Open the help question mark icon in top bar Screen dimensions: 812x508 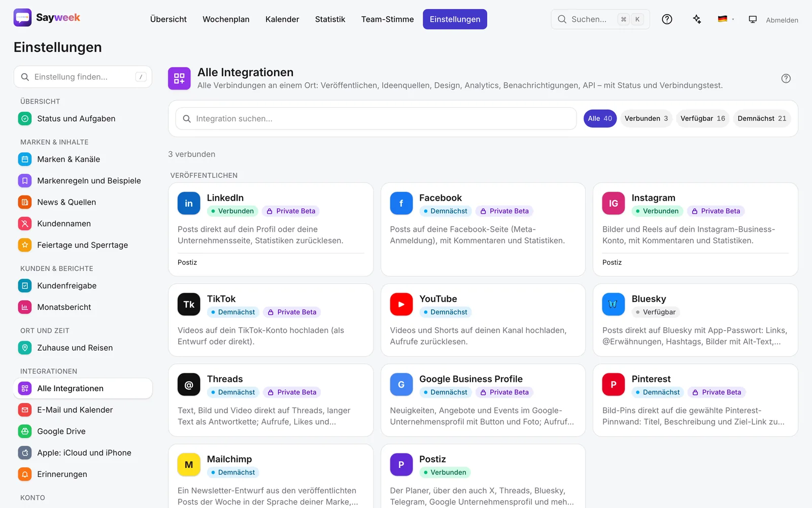667,19
